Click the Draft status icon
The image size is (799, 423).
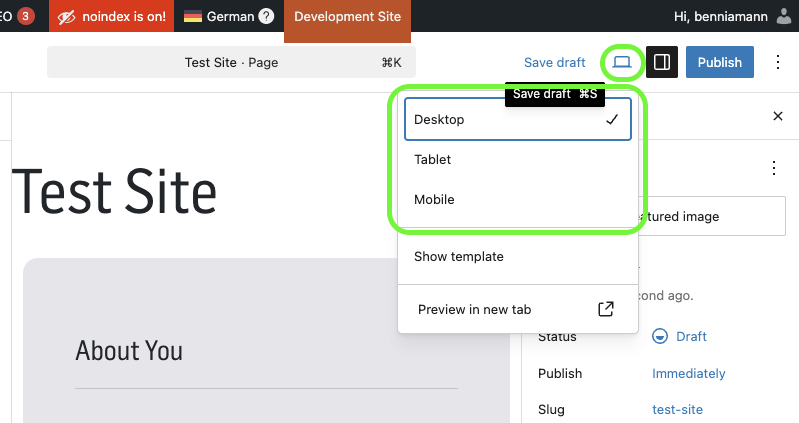point(660,336)
